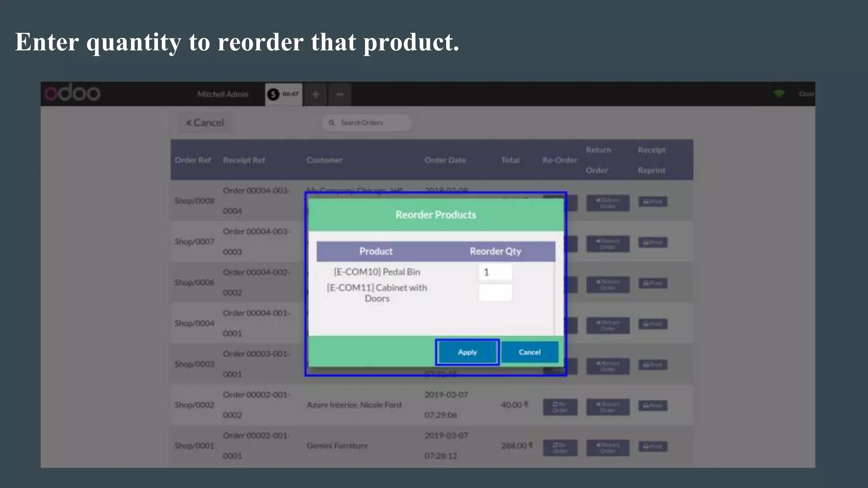This screenshot has height=488, width=868.
Task: Print receipt for Shop/0004
Action: pos(653,324)
